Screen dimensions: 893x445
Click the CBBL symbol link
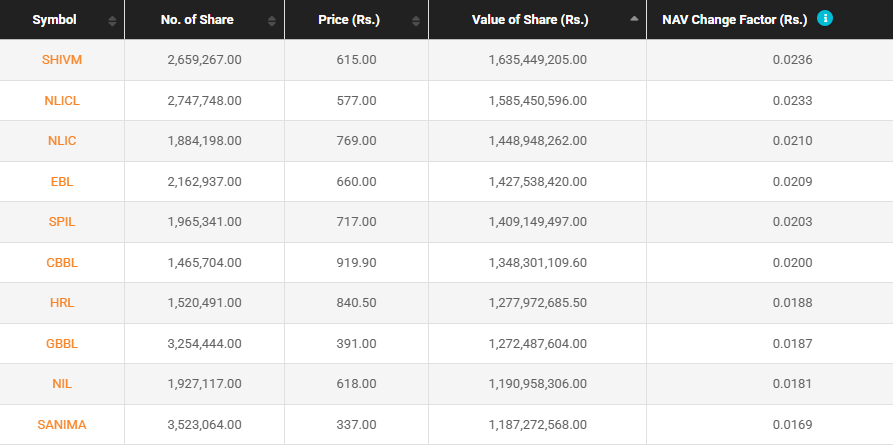[62, 263]
